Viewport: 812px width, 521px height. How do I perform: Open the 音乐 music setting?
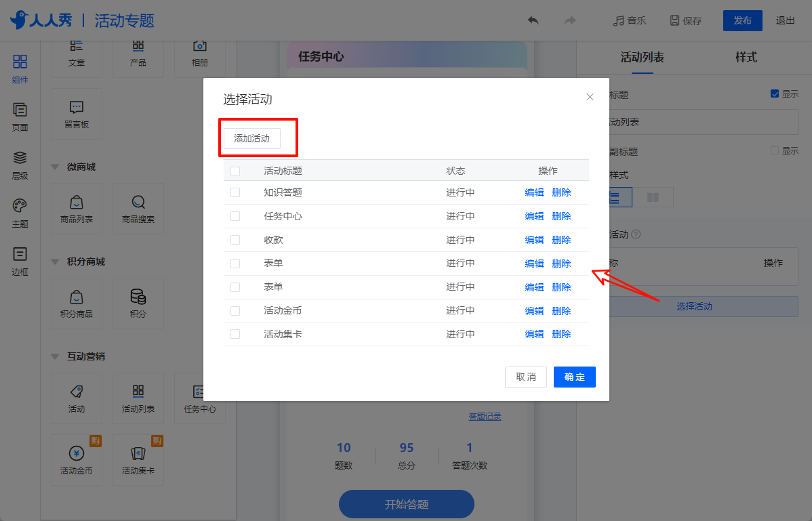(629, 21)
